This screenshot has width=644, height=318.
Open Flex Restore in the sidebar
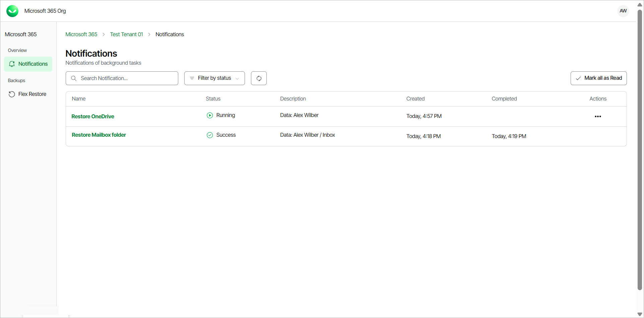click(x=28, y=94)
